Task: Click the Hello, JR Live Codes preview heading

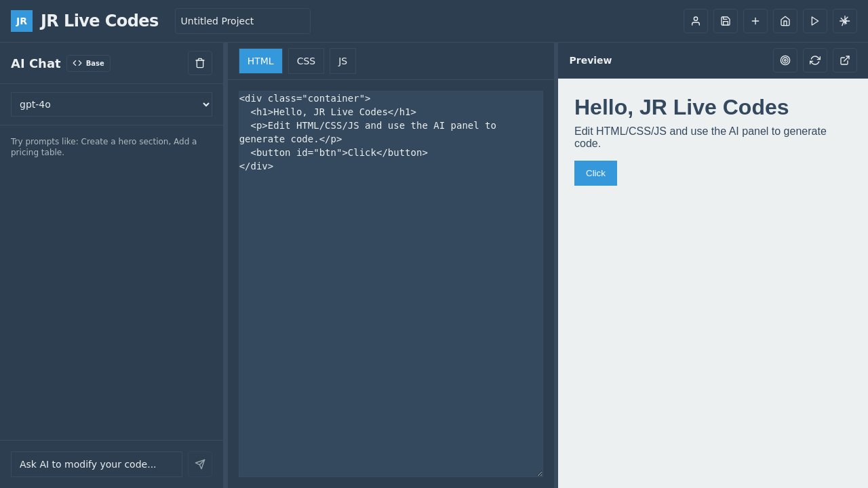Action: (x=682, y=107)
